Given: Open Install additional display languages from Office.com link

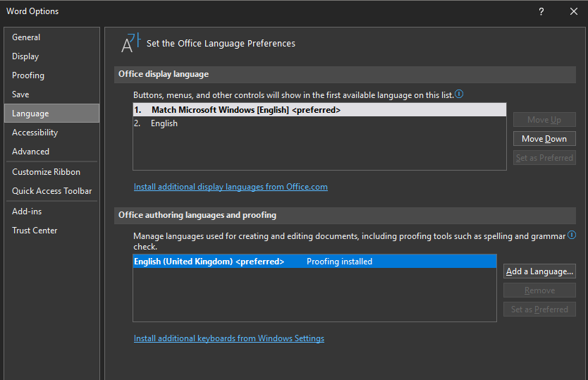Looking at the screenshot, I should pos(231,187).
